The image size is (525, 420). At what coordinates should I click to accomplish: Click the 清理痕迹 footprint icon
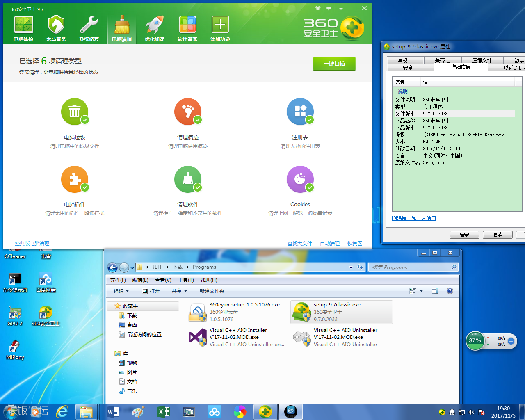188,112
